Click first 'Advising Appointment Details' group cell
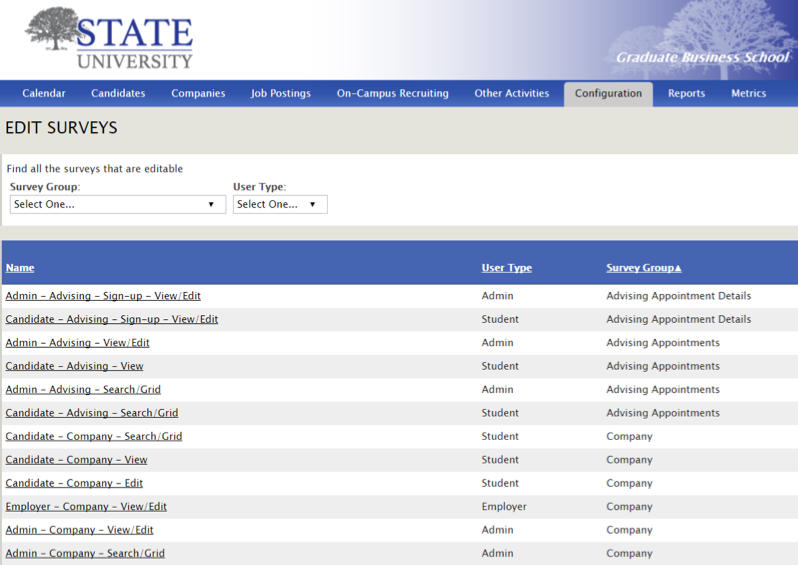798x565 pixels. [678, 296]
